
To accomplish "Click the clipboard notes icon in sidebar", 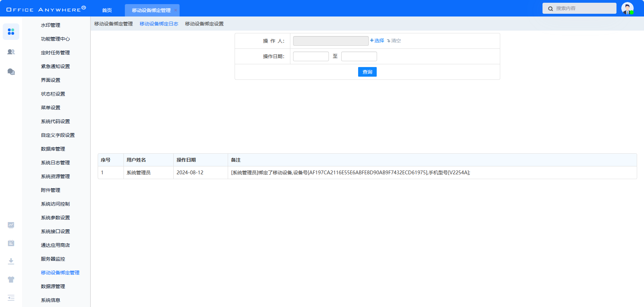I will (x=11, y=243).
